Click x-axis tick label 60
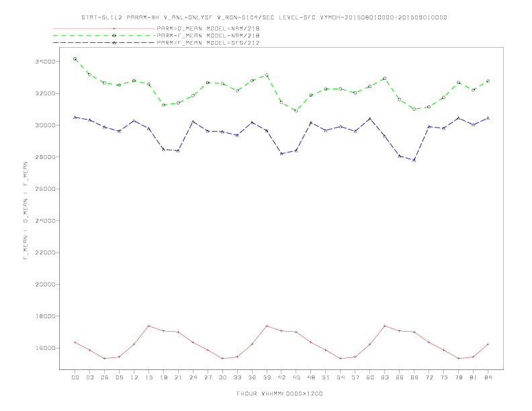 [370, 377]
